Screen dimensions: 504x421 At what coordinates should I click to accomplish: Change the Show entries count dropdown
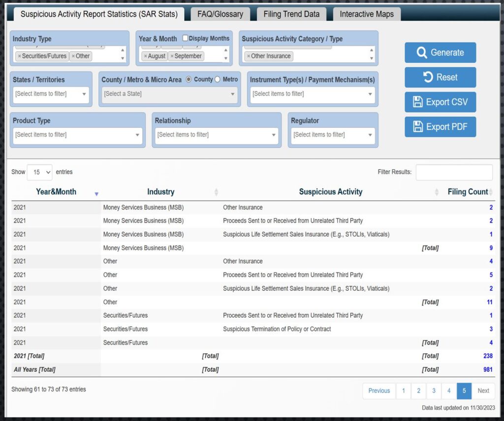click(x=39, y=172)
